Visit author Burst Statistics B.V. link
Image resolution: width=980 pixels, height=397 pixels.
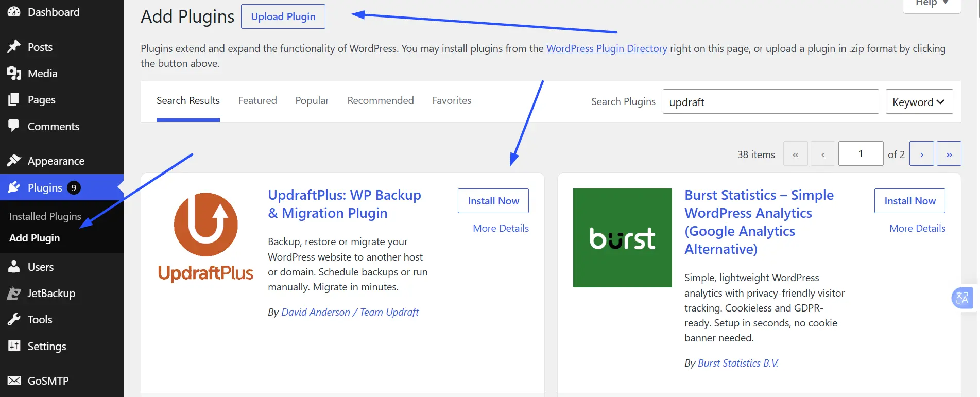pos(738,363)
